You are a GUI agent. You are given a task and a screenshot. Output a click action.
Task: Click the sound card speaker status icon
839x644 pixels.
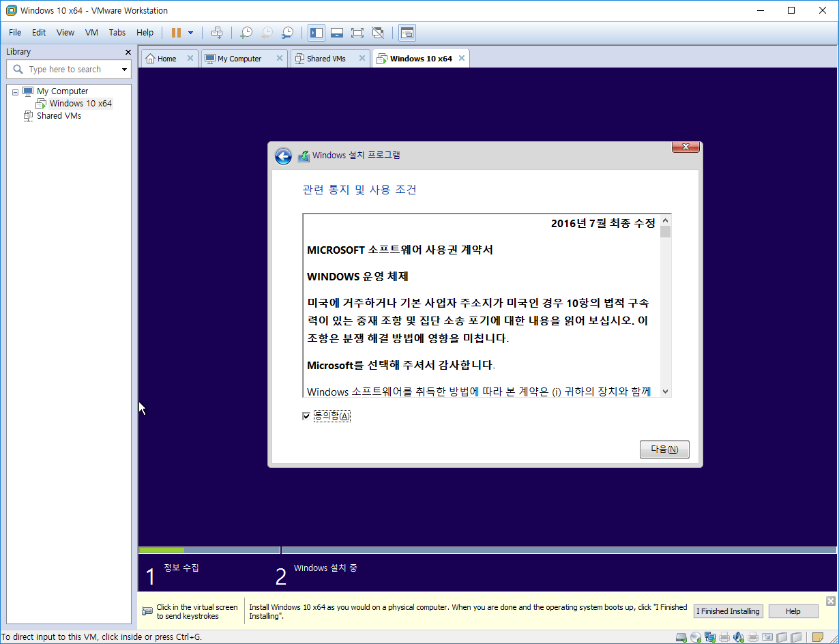click(x=738, y=637)
